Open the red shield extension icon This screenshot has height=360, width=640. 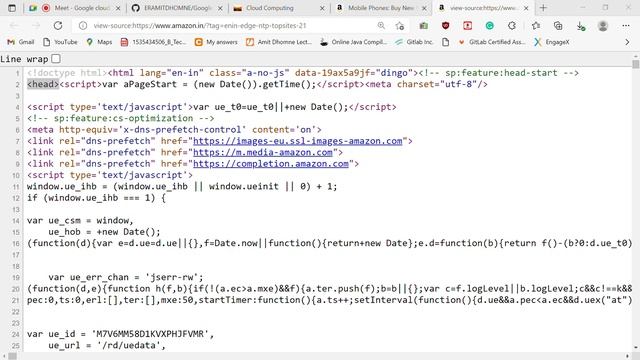[445, 25]
